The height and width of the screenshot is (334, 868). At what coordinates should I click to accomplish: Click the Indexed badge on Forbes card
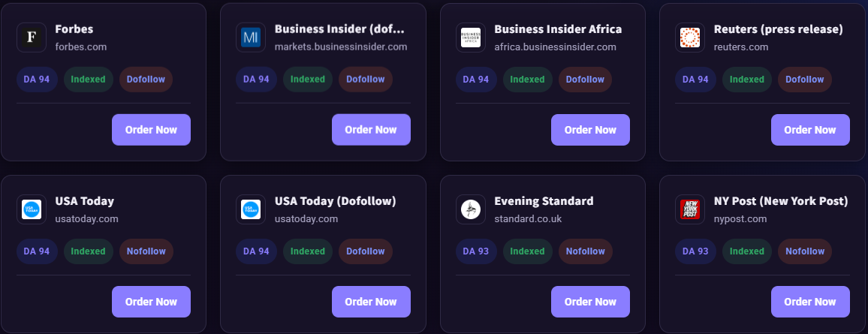pos(88,79)
